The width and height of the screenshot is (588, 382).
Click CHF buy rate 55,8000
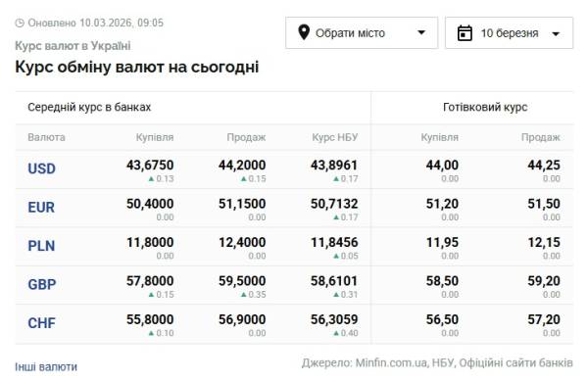click(150, 319)
